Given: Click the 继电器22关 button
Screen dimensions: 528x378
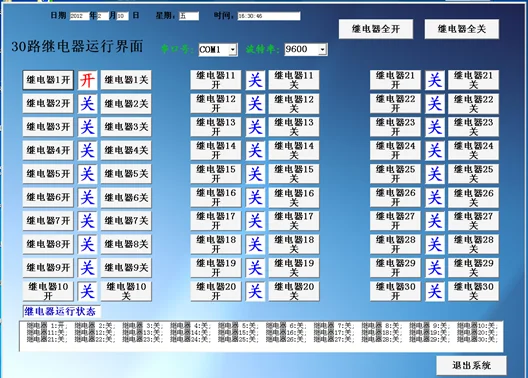Looking at the screenshot, I should click(473, 103).
